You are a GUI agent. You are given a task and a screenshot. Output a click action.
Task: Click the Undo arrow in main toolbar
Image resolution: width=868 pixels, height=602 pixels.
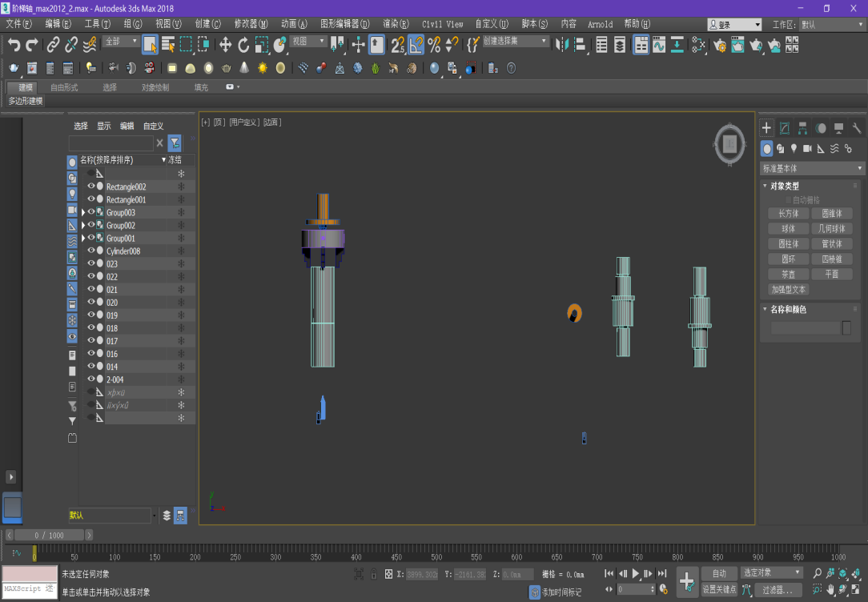point(14,45)
